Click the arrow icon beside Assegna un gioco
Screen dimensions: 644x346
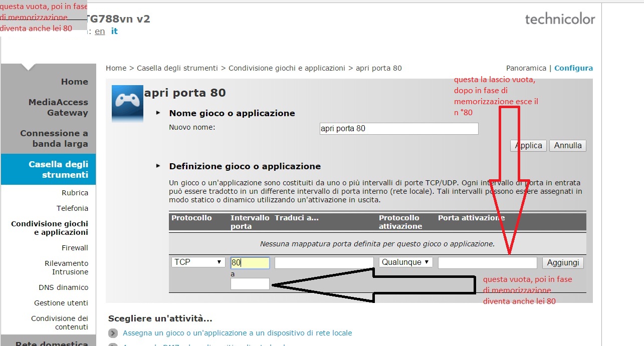tap(114, 333)
